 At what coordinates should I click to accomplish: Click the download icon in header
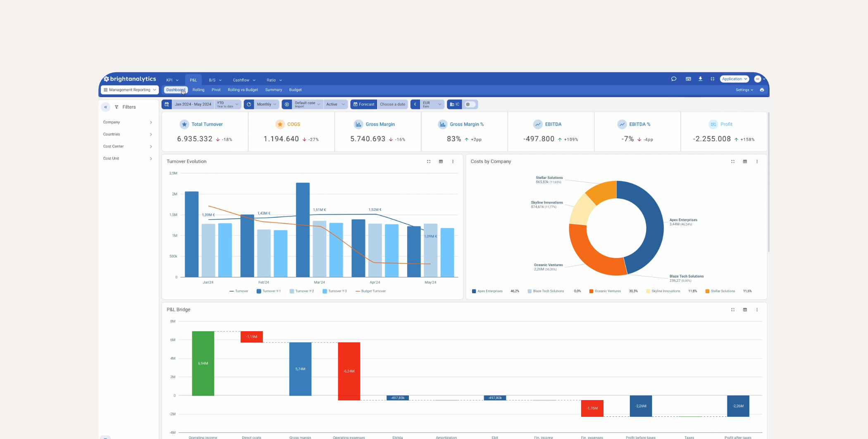[700, 79]
